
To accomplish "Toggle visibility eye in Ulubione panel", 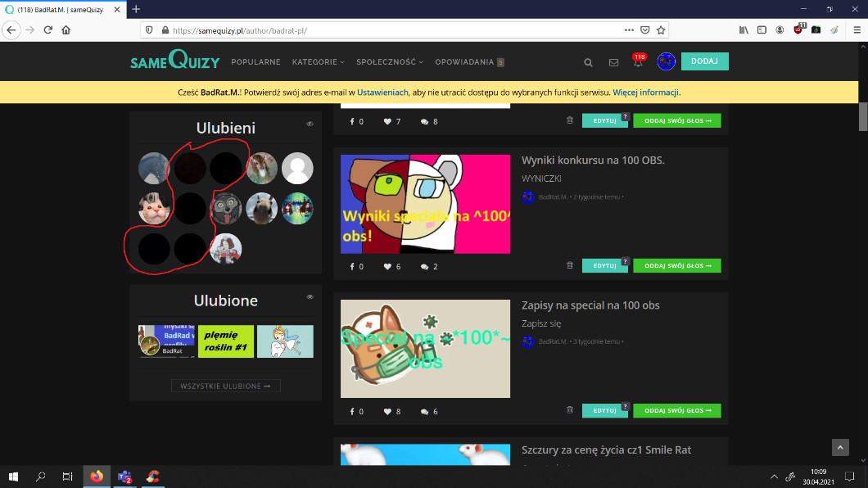I will 310,297.
